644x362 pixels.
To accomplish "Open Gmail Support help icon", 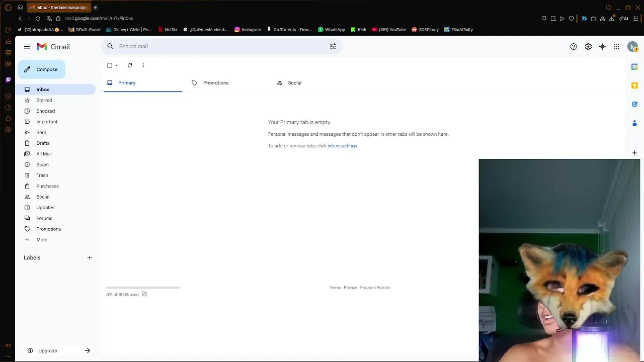I will point(574,47).
